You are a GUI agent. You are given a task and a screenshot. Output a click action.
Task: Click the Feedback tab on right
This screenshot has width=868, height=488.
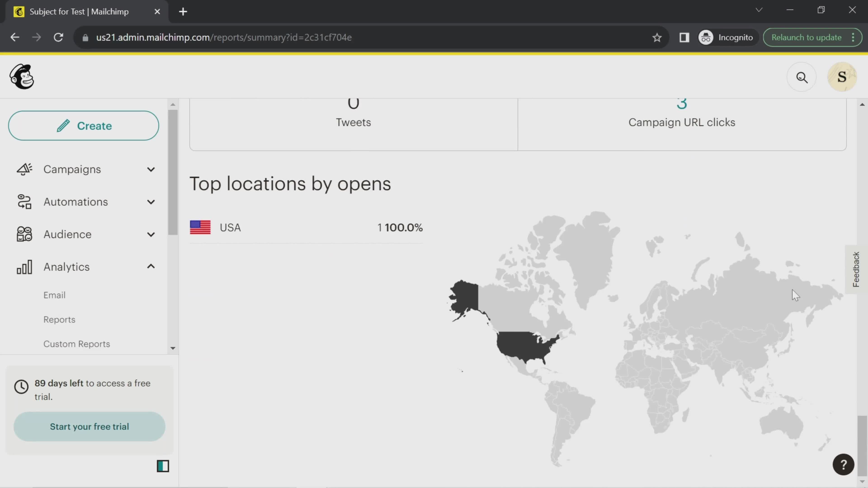(857, 270)
